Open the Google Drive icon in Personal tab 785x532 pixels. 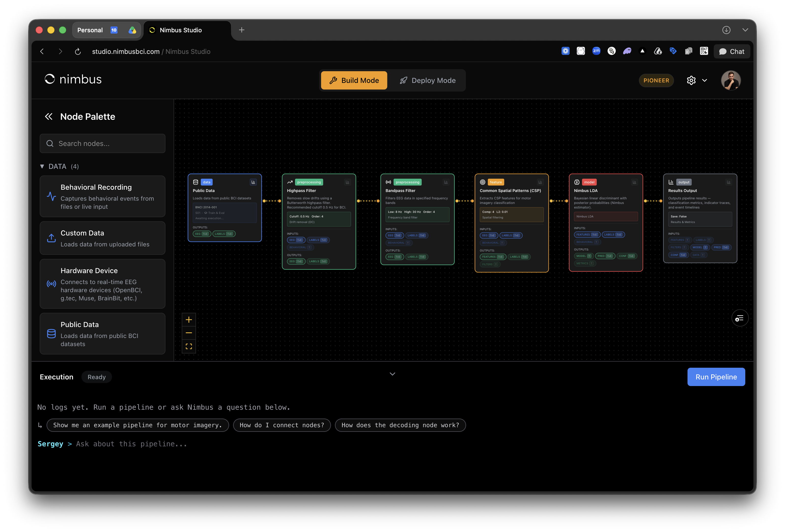coord(132,30)
